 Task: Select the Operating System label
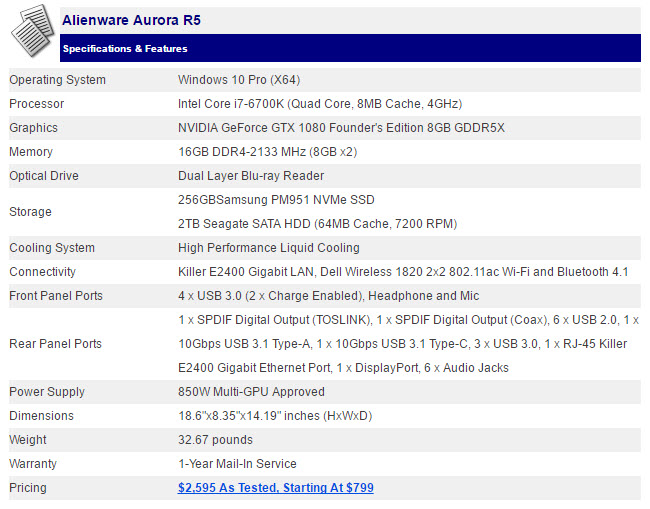coord(57,80)
